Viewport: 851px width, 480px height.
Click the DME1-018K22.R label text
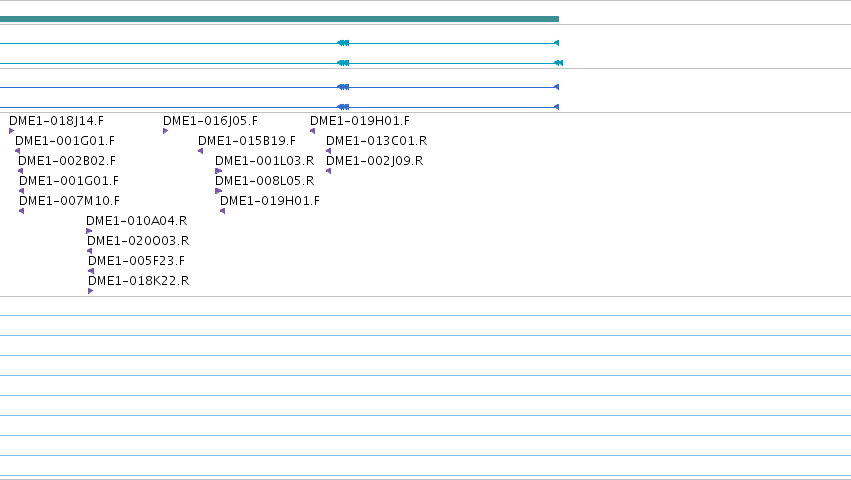pos(138,281)
